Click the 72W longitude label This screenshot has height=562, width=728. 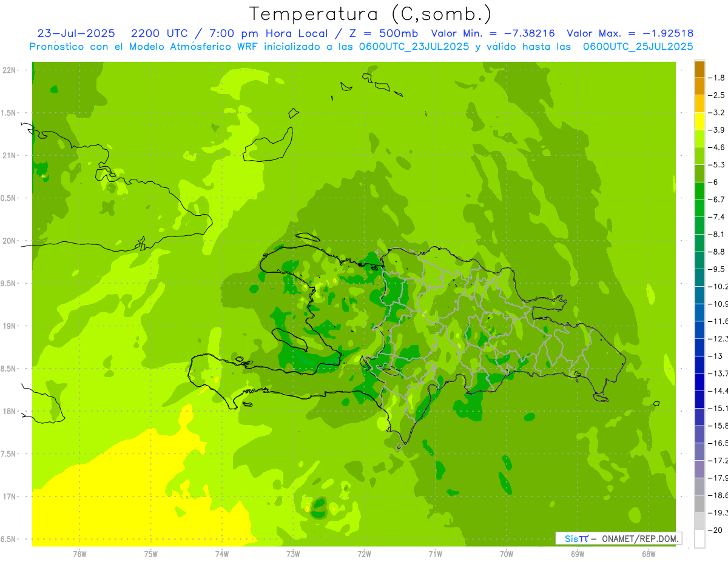click(x=364, y=554)
